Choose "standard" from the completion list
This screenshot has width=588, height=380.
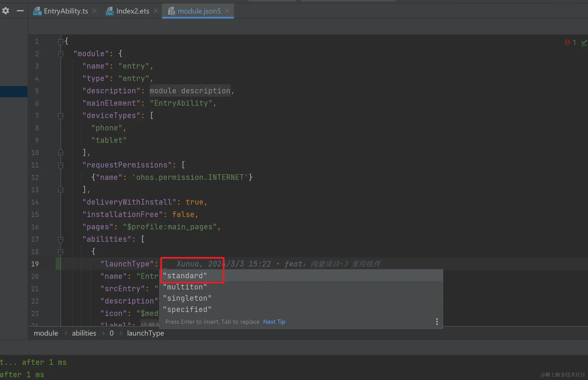(x=301, y=275)
